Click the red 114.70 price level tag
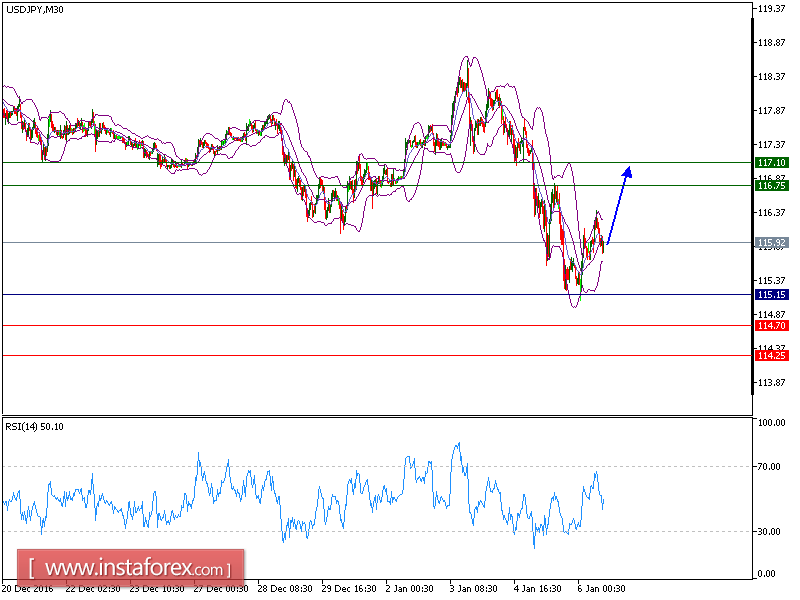 (x=766, y=327)
